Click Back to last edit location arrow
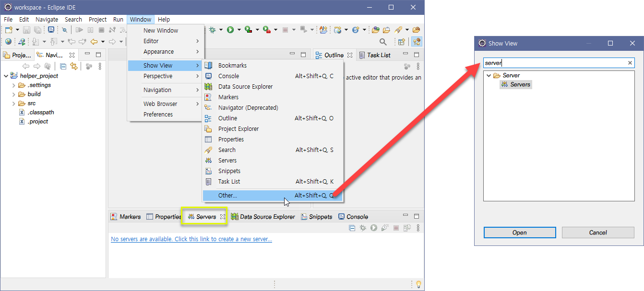 pos(71,42)
